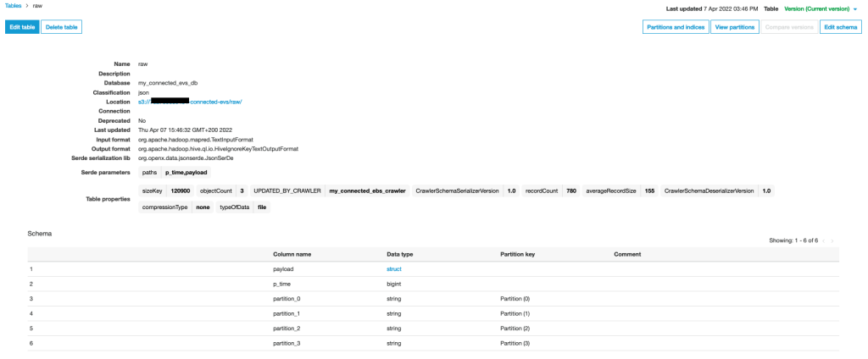This screenshot has width=868, height=359.
Task: Open the Version (Current version) dropdown
Action: (821, 8)
